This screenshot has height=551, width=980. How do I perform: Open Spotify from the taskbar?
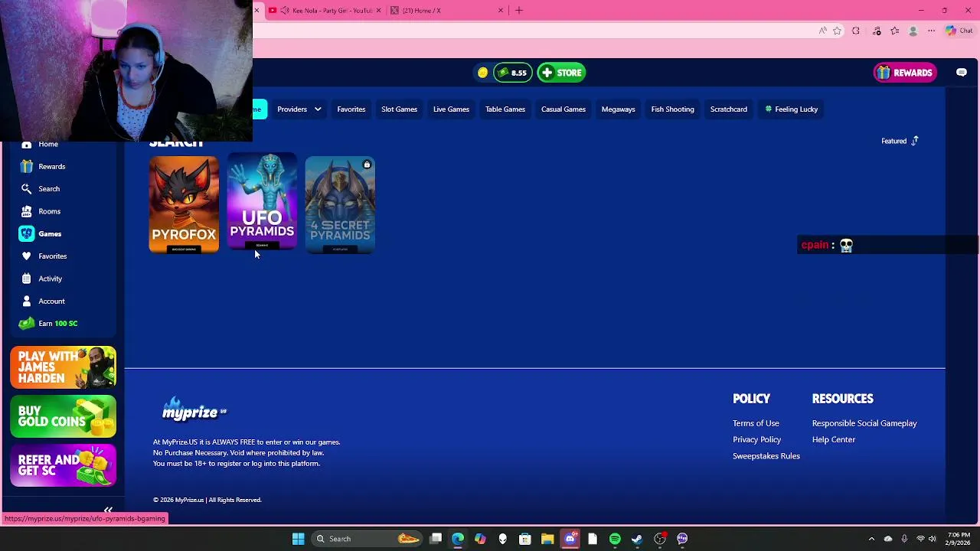coord(615,539)
